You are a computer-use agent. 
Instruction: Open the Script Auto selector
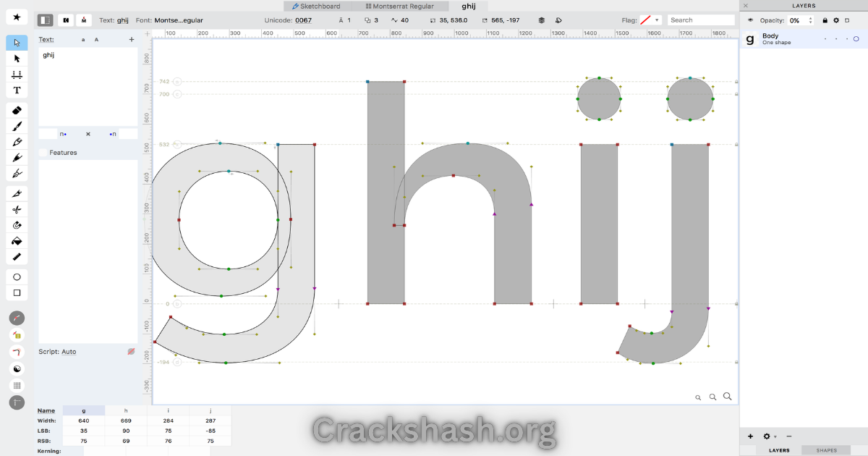pyautogui.click(x=69, y=352)
